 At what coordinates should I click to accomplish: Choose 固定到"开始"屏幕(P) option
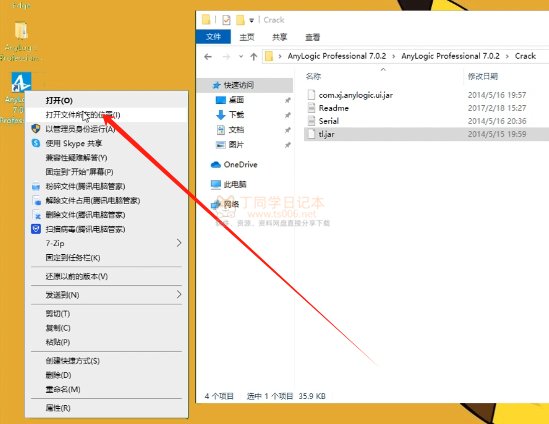[x=106, y=172]
